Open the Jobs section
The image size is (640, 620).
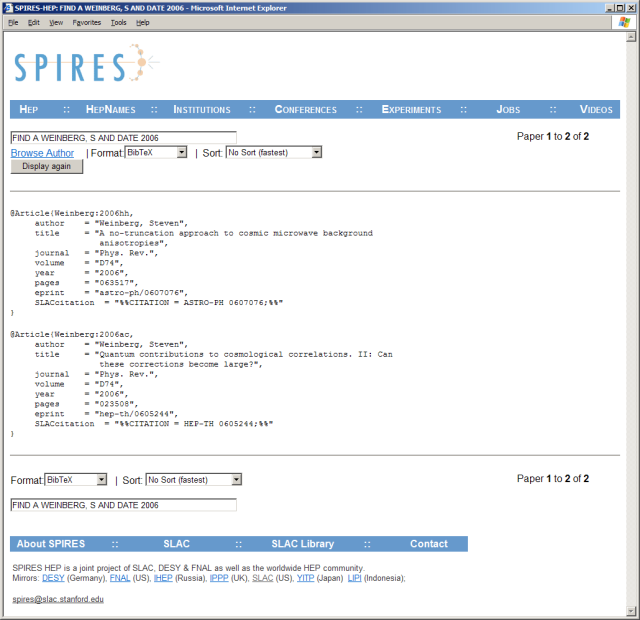point(508,109)
